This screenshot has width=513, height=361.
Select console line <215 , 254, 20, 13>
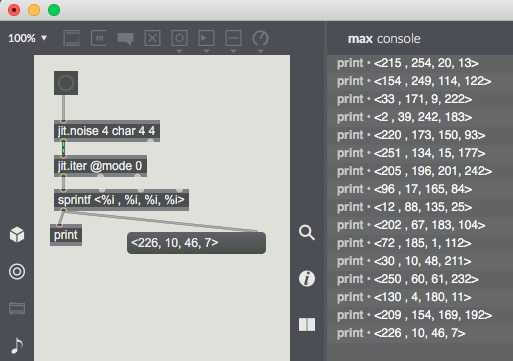420,63
